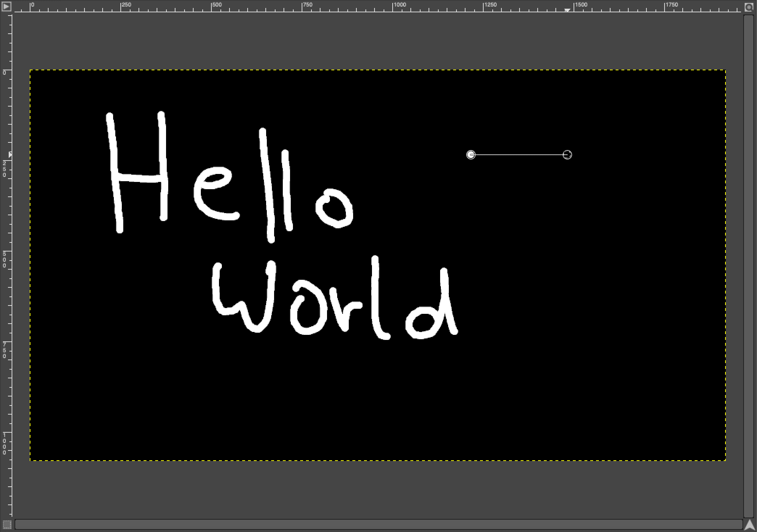Image resolution: width=757 pixels, height=532 pixels.
Task: Toggle zoom-on-resize button at top-right corner
Action: coord(749,7)
